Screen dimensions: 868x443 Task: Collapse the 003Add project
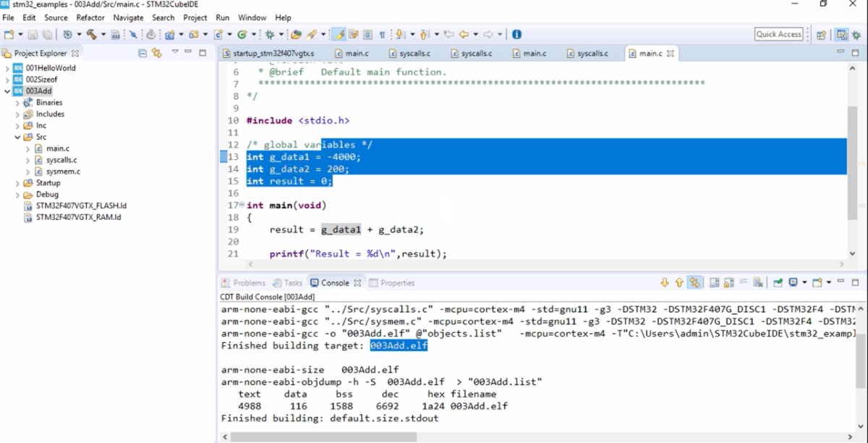pyautogui.click(x=7, y=91)
